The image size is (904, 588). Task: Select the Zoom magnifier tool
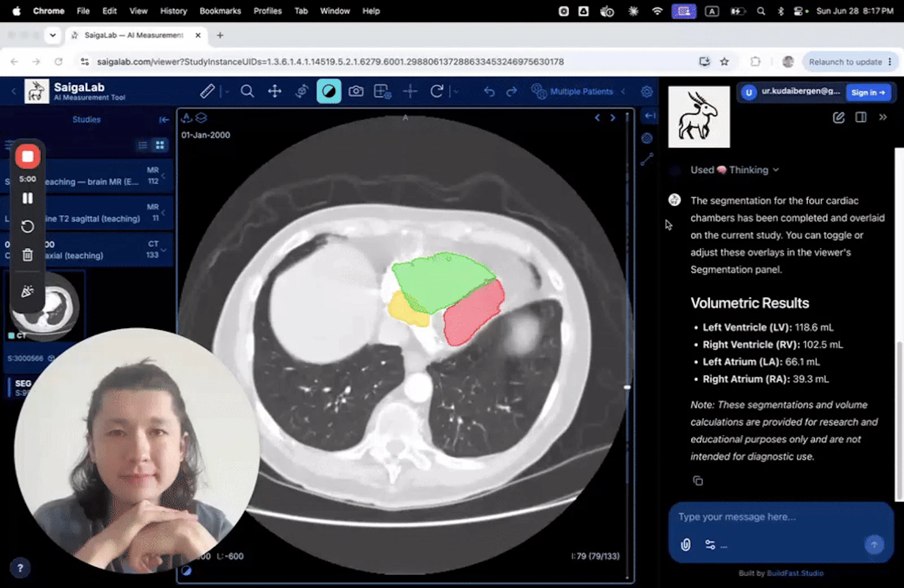[x=247, y=91]
